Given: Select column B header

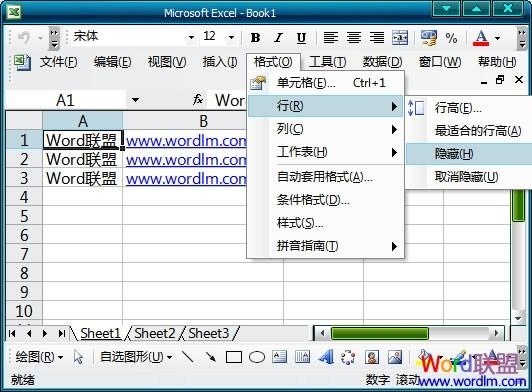Looking at the screenshot, I should (x=203, y=121).
